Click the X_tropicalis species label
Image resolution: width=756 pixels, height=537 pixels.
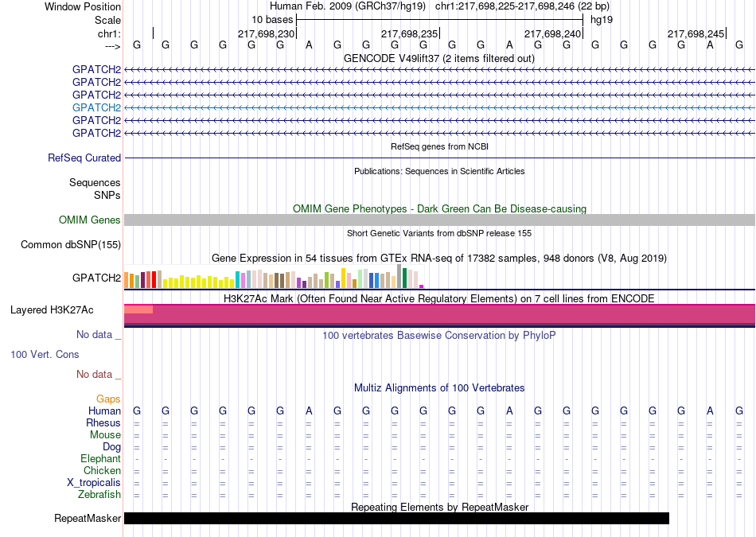pos(94,483)
